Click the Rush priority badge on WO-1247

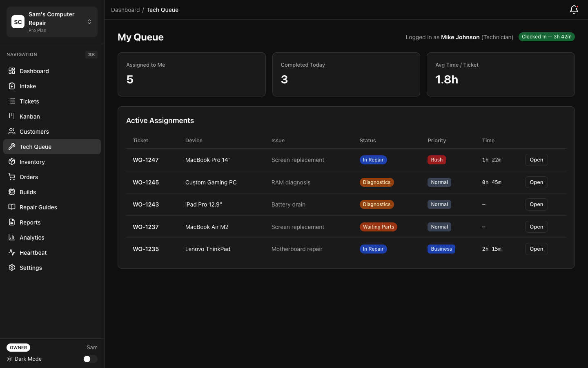pos(437,160)
